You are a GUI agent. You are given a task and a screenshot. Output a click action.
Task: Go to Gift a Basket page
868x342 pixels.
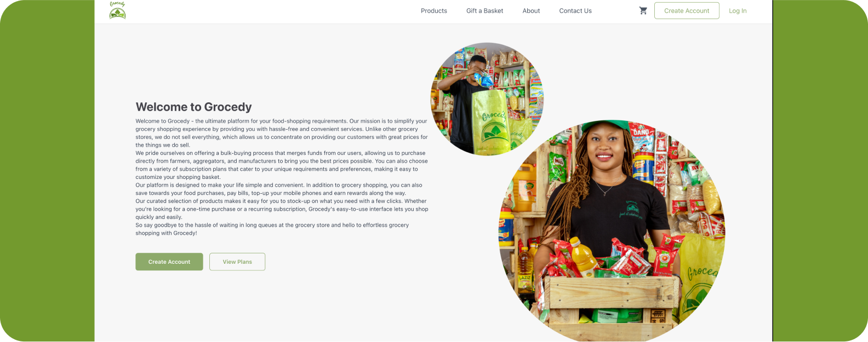tap(484, 10)
